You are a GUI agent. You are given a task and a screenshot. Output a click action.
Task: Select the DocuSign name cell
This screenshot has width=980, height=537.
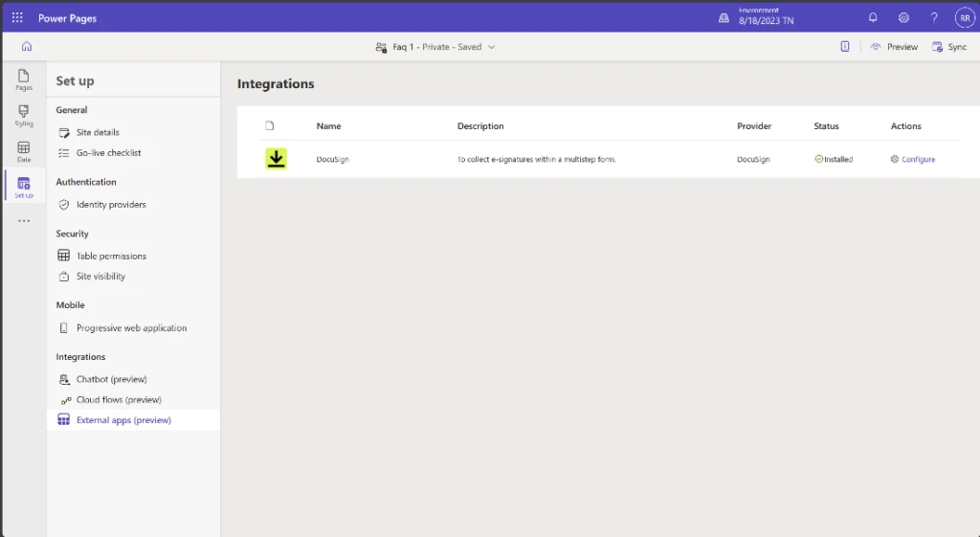tap(332, 160)
